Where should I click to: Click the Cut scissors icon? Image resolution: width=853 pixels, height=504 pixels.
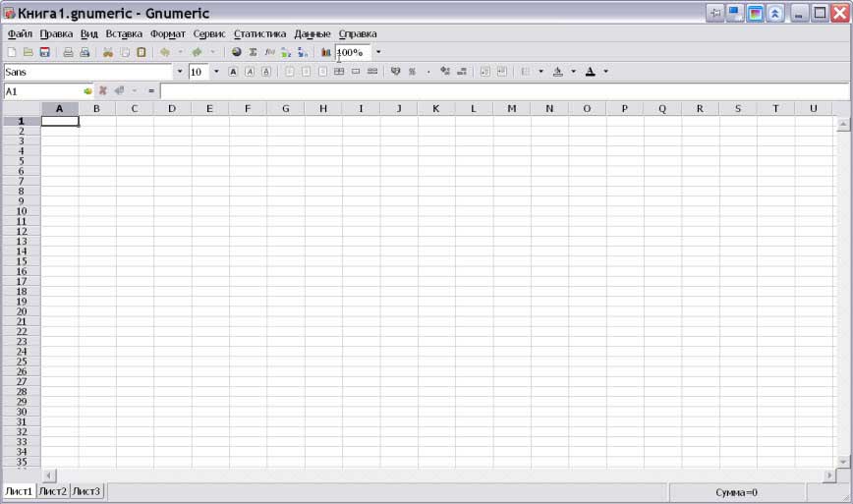click(108, 52)
